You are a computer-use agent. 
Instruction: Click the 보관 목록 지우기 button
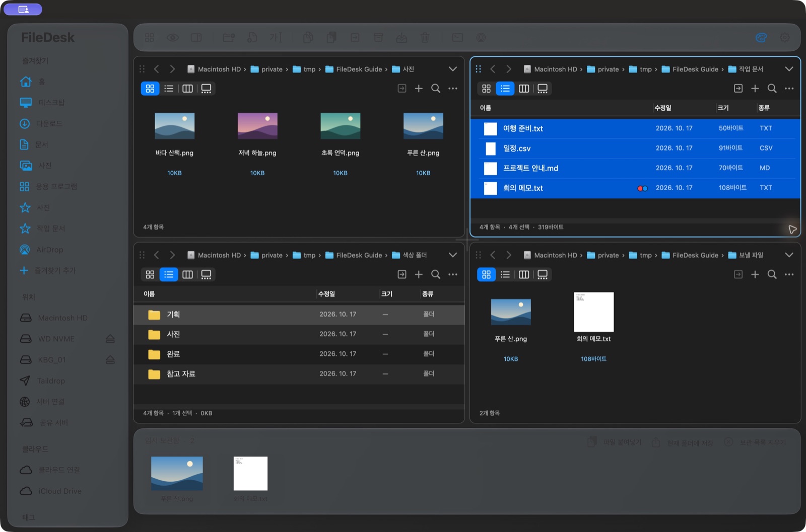tap(755, 442)
